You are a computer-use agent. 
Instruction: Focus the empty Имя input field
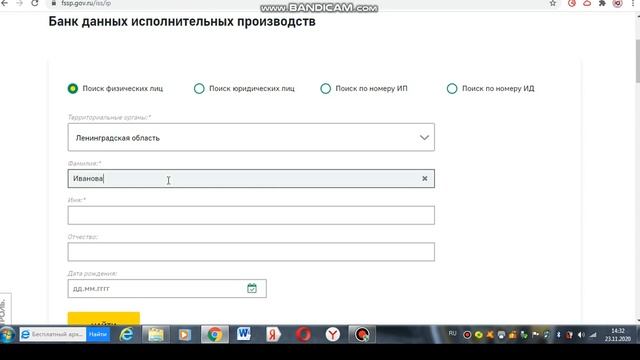point(251,215)
